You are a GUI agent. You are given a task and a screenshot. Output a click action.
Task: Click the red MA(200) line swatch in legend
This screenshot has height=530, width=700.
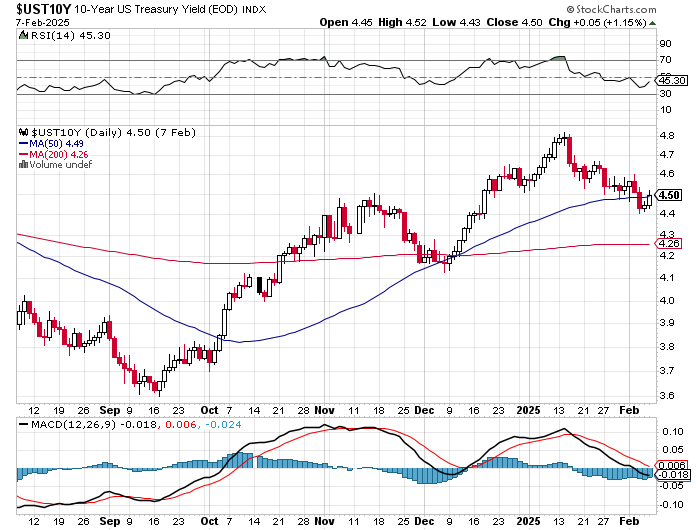tap(23, 154)
